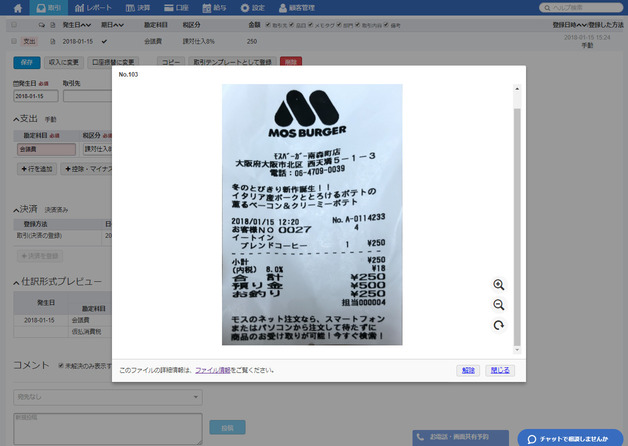628x446 pixels.
Task: Open the 口座 menu
Action: click(x=176, y=8)
